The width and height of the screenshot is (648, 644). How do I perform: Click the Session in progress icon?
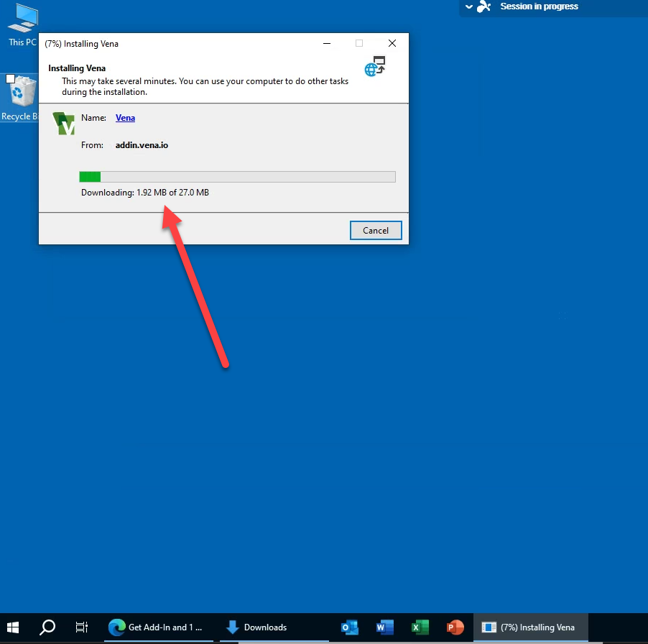(x=484, y=6)
